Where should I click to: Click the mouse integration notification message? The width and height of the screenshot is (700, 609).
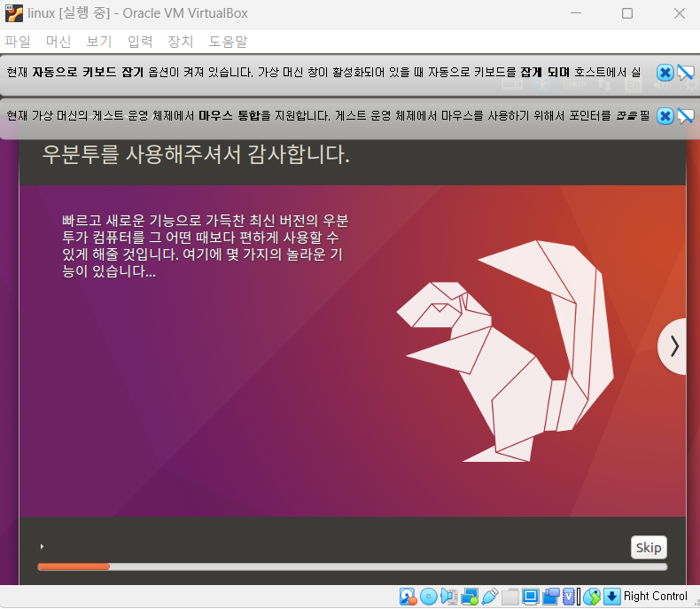point(328,116)
